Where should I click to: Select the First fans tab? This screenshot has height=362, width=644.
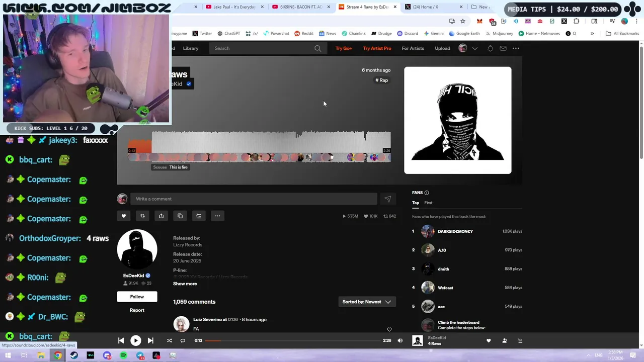tap(428, 203)
